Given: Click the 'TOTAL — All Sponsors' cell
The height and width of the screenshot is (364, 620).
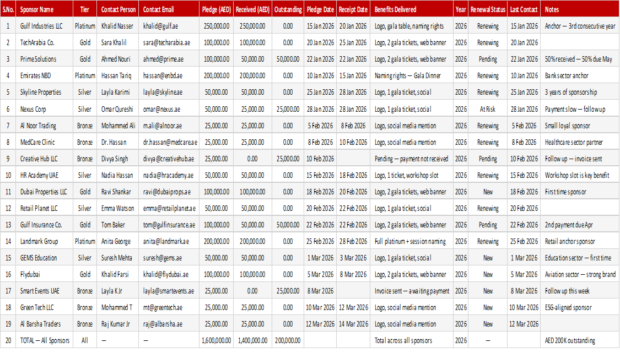Looking at the screenshot, I should pos(45,341).
